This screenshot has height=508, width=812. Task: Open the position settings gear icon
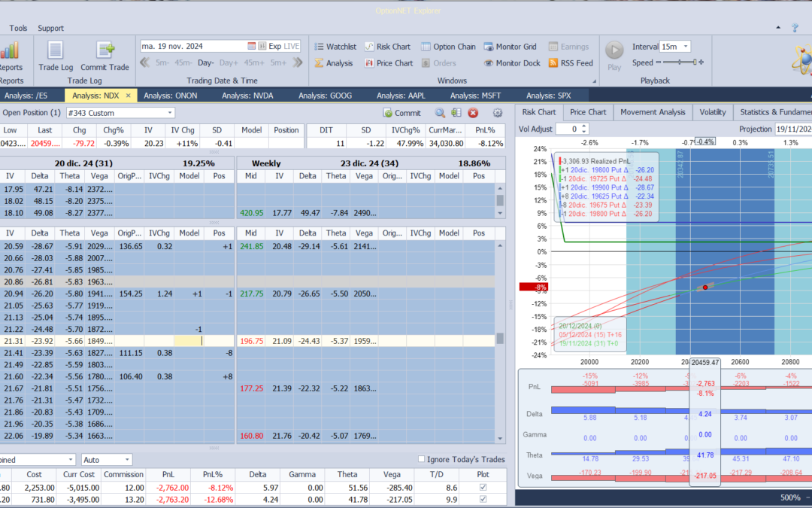tap(498, 113)
